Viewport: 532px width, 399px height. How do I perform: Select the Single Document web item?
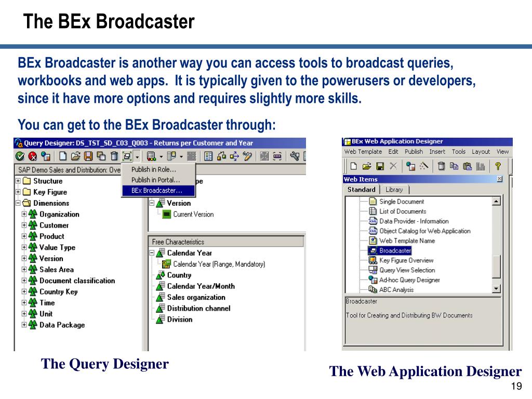[396, 202]
